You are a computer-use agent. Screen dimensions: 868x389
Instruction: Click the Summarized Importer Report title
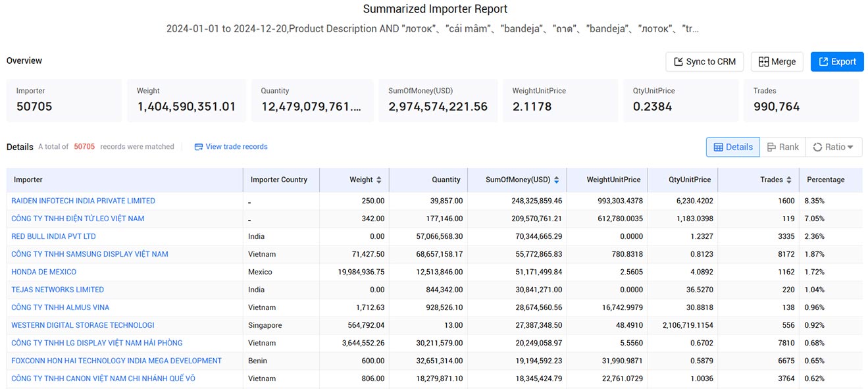click(435, 9)
